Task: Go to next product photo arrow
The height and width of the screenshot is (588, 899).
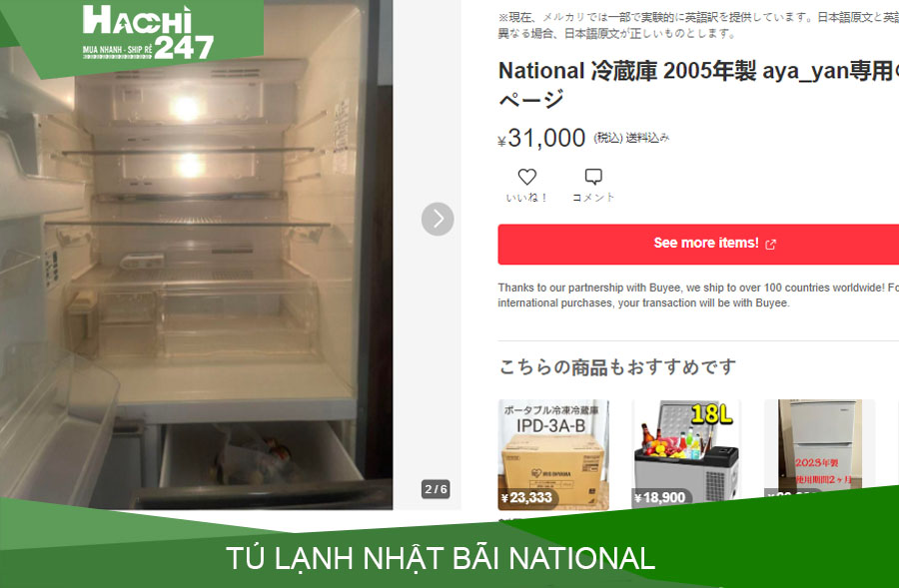Action: pyautogui.click(x=438, y=219)
